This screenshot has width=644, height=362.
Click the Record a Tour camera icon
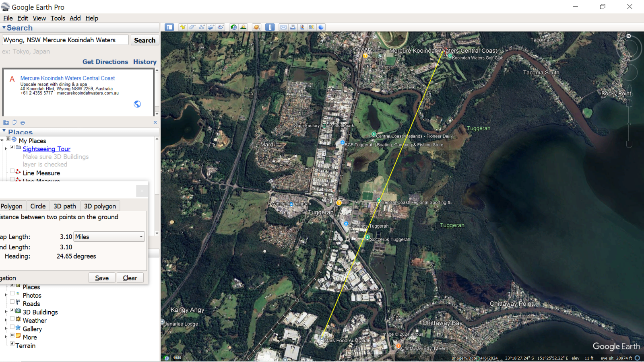point(221,27)
